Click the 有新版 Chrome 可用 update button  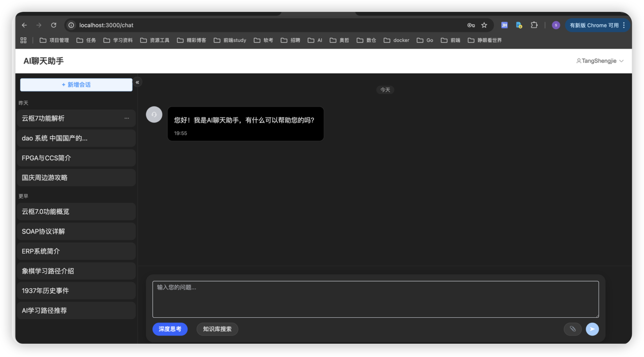coord(594,25)
